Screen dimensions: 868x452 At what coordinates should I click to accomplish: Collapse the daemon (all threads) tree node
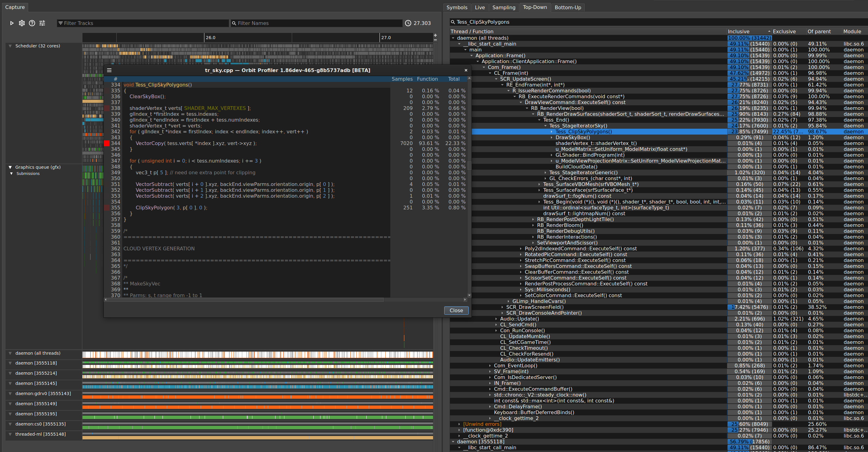pos(453,38)
